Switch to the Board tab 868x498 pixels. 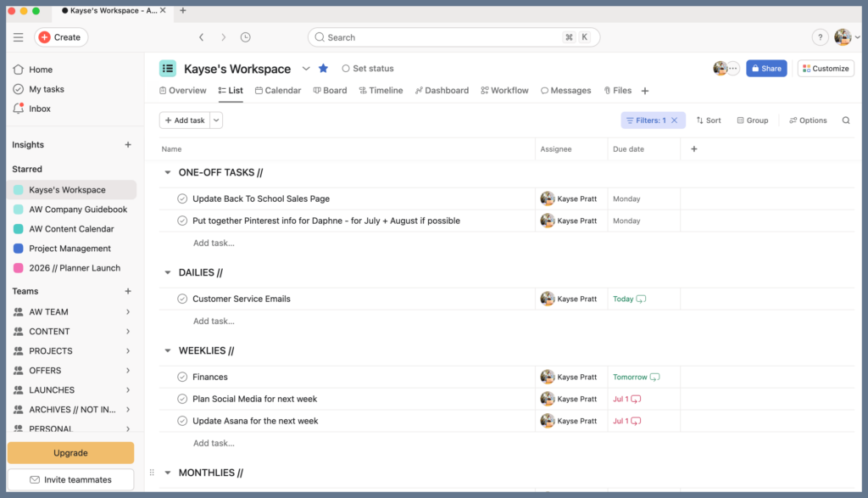click(x=330, y=90)
